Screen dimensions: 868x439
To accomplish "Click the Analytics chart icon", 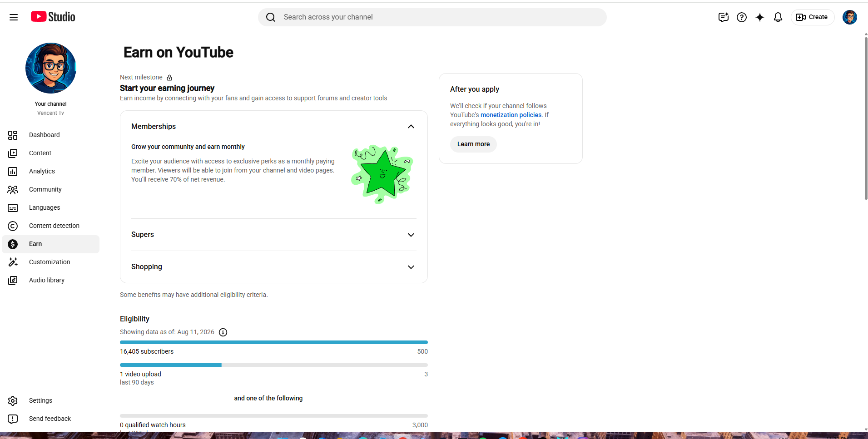I will 13,172.
